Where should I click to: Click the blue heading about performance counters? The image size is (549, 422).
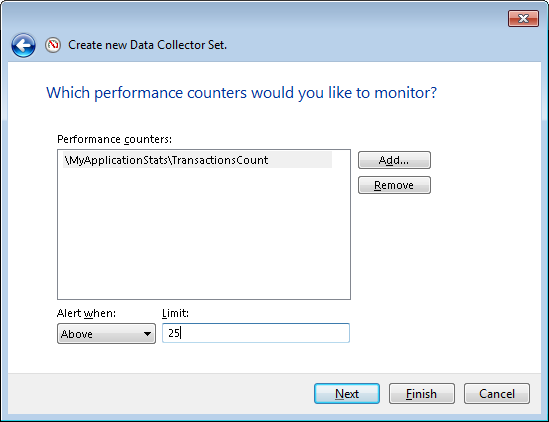(242, 93)
